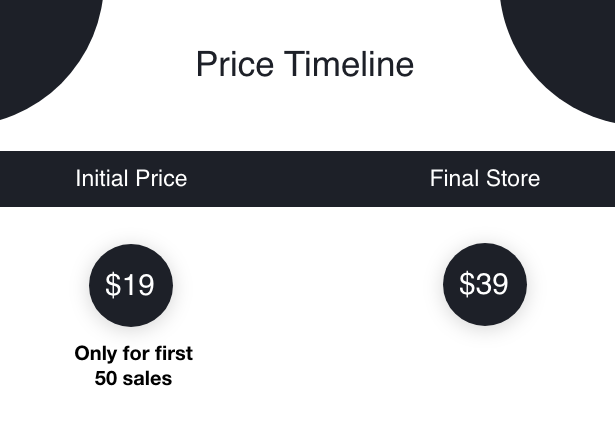The image size is (615, 422).
Task: Select the $39 price badge
Action: [x=485, y=284]
